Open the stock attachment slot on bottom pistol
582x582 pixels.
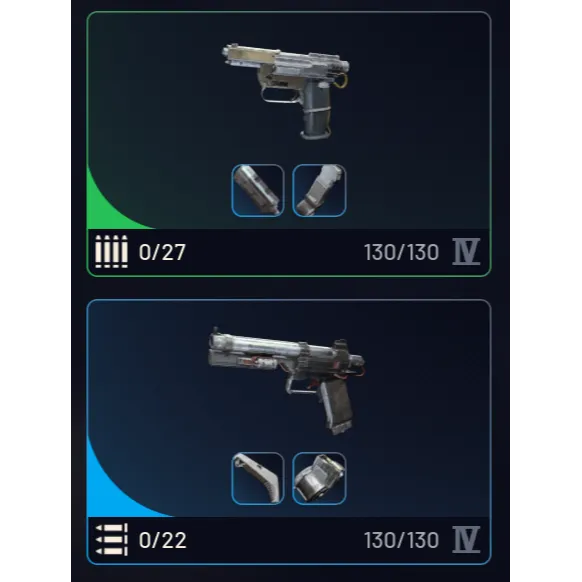258,478
